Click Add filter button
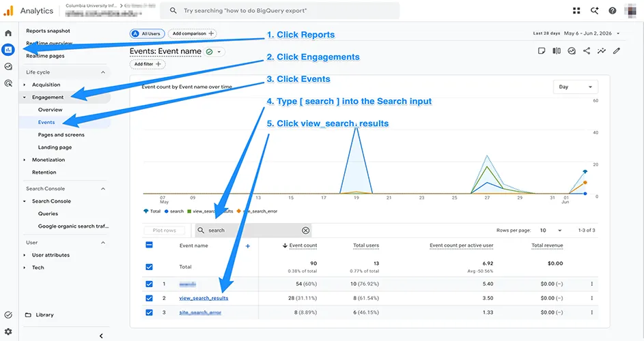 click(x=148, y=64)
